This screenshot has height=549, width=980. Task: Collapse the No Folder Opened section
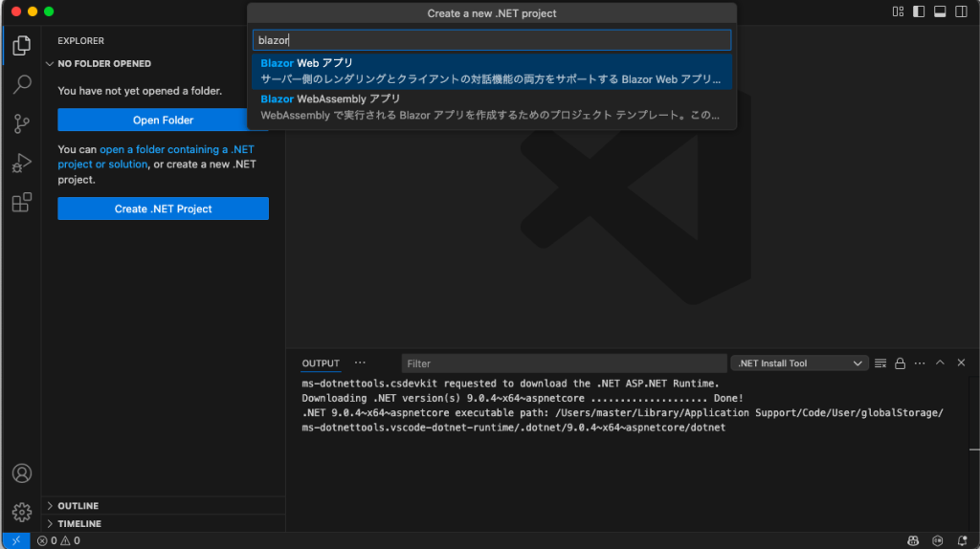(x=163, y=64)
